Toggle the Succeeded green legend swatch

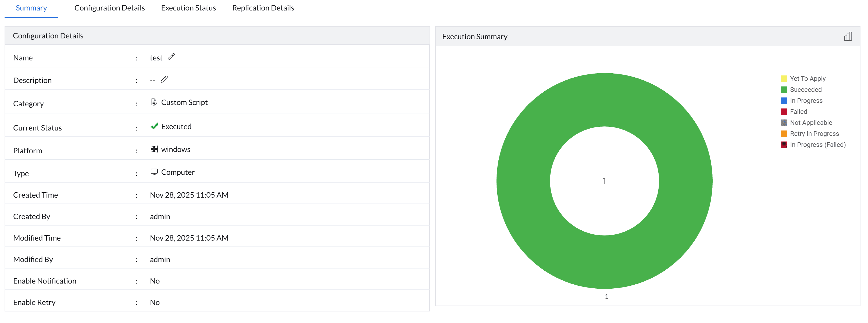pos(784,89)
